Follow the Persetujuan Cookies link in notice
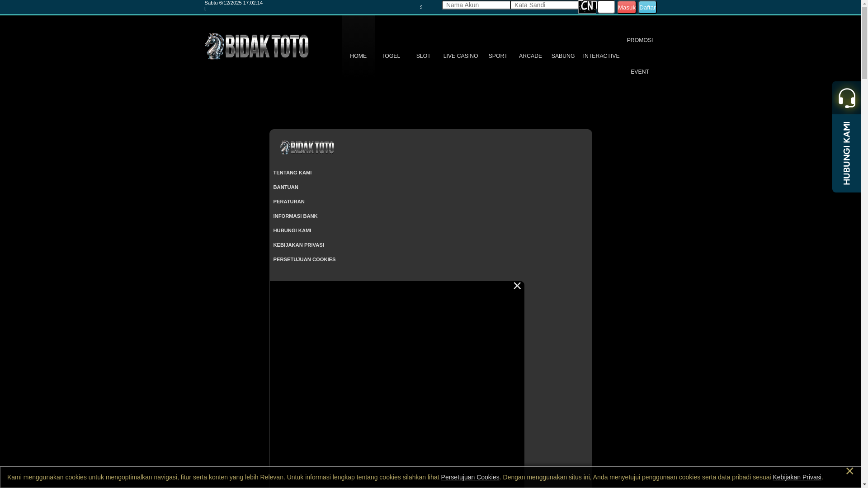 pos(470,477)
